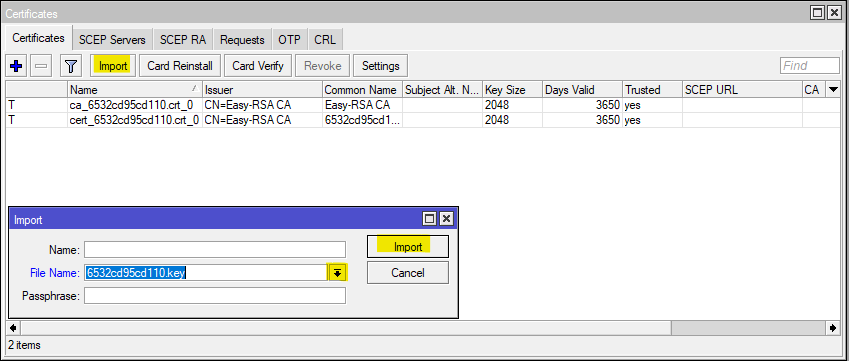Click the horizontal scrollbar left arrow
Screen dimensions: 849x361
[x=12, y=328]
